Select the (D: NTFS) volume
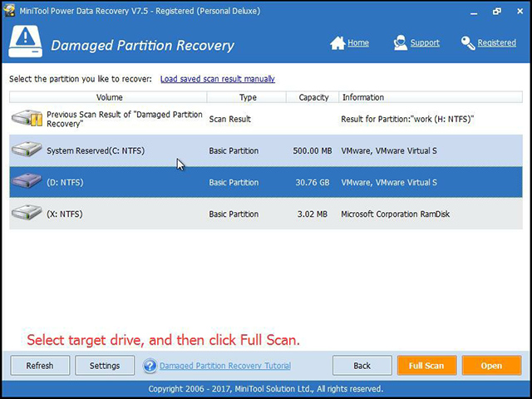This screenshot has width=532, height=399. [65, 183]
